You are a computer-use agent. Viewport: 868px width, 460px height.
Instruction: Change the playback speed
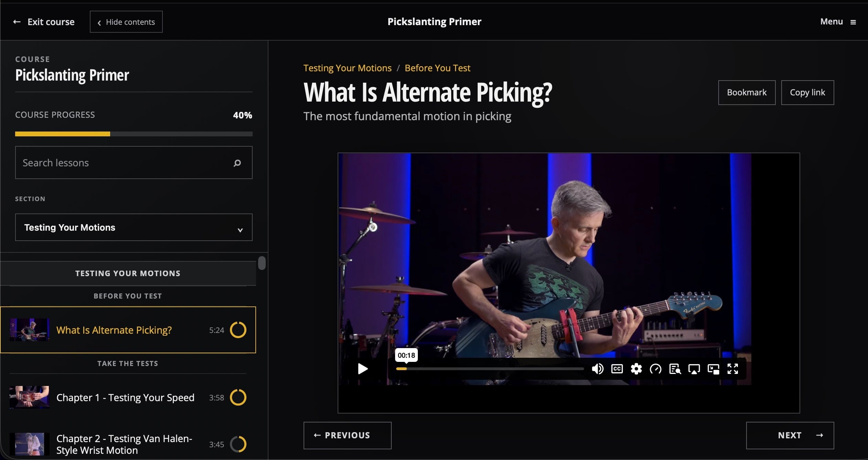[x=655, y=369]
